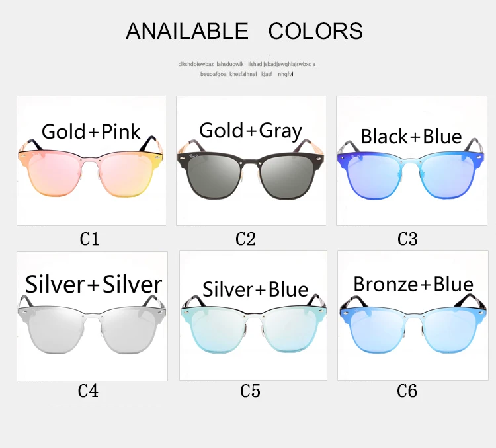Screen dimensions: 496x448
Task: Click the Silver+Blue text label
Action: tap(255, 289)
